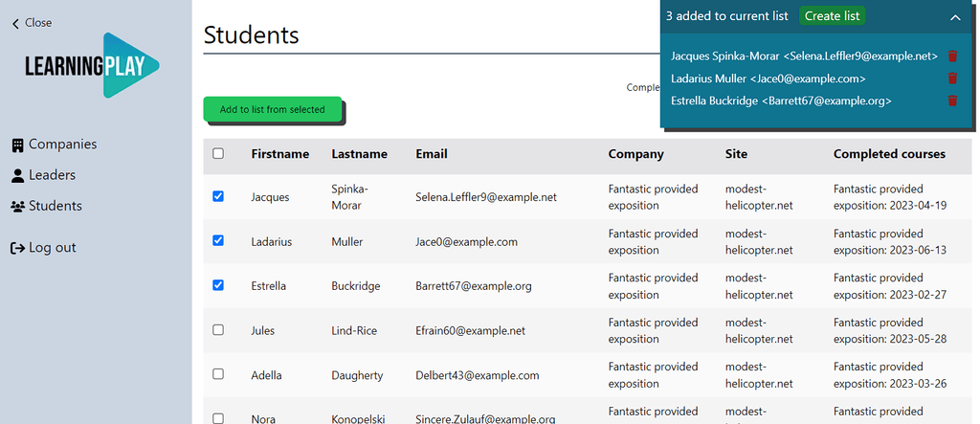980x424 pixels.
Task: Toggle the select-all checkbox in table header
Action: click(218, 153)
